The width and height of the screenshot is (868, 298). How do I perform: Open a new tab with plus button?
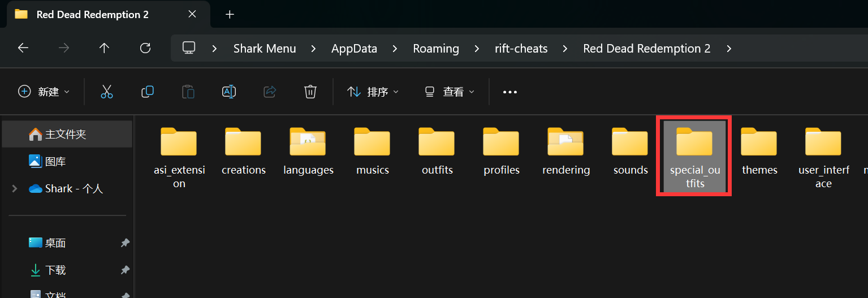[x=230, y=15]
